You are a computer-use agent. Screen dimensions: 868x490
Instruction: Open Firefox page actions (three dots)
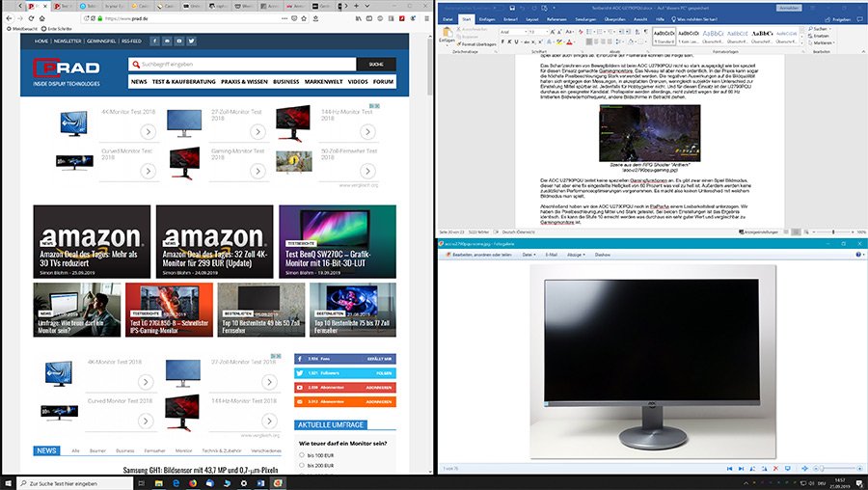point(285,18)
